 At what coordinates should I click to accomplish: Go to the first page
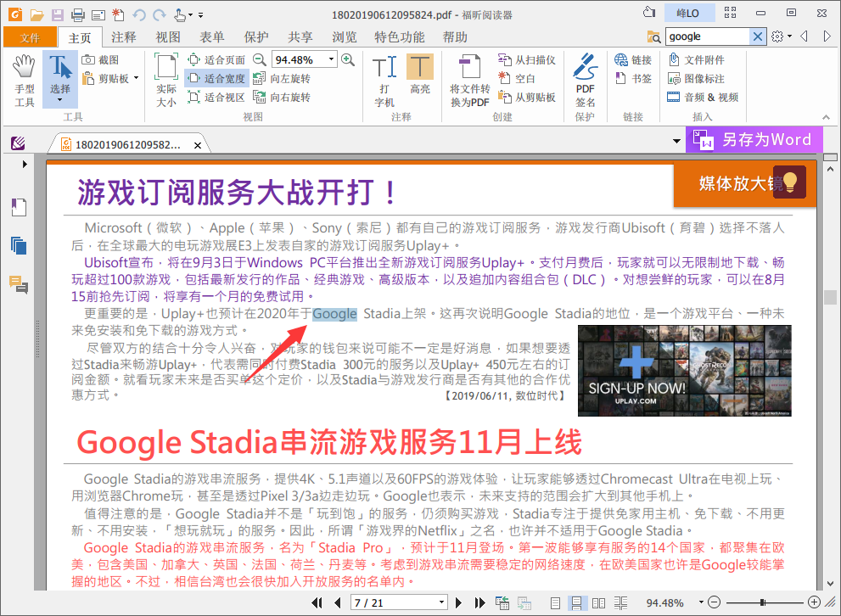pyautogui.click(x=317, y=603)
